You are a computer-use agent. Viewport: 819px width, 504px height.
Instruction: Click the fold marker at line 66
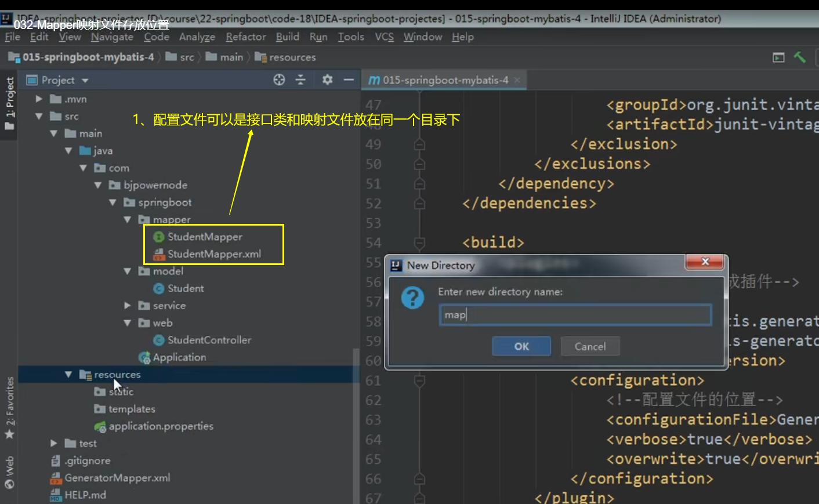420,479
